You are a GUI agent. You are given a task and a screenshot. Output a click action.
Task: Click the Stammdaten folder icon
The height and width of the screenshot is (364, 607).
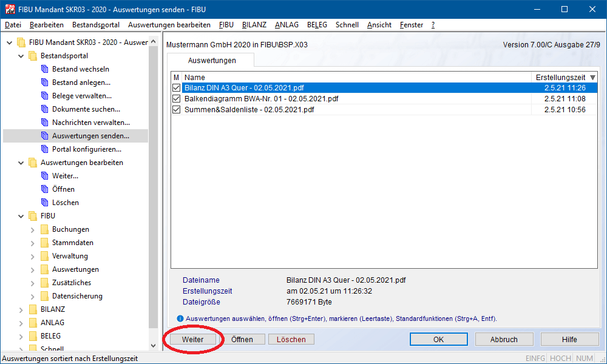44,243
